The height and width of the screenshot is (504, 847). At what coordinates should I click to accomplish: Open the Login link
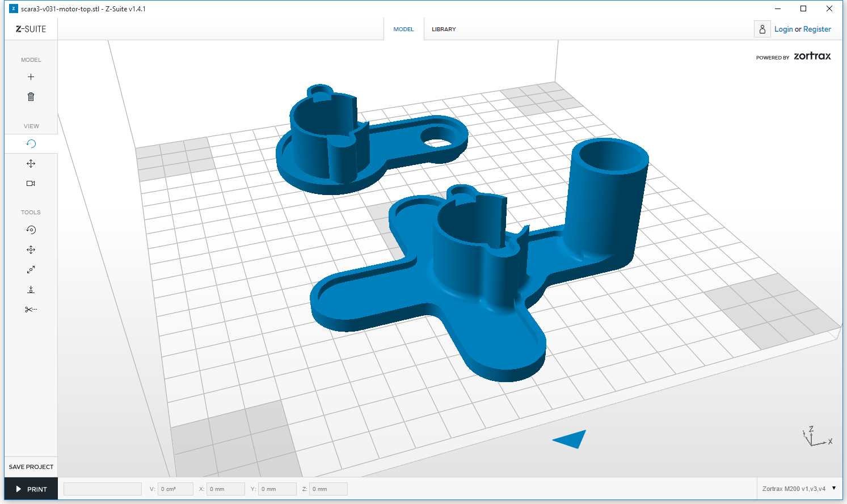tap(783, 29)
